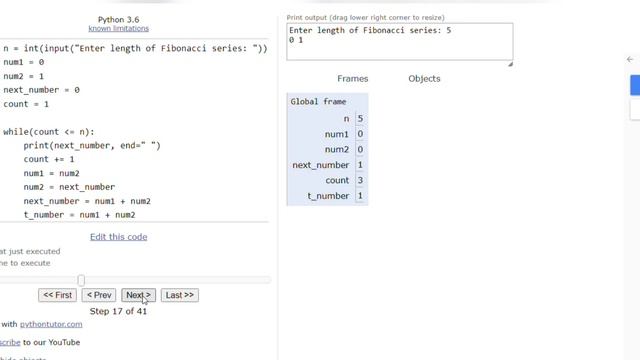Click variable num1 in Global frame

(x=337, y=134)
